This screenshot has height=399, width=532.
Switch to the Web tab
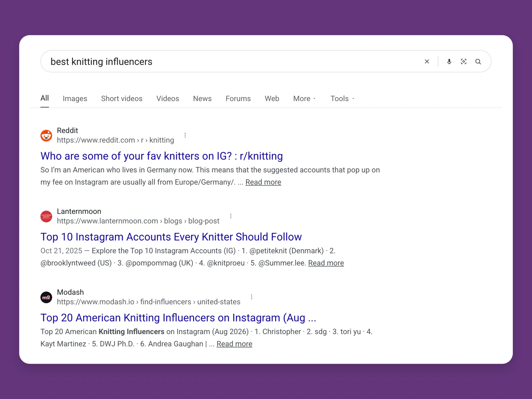click(x=272, y=98)
